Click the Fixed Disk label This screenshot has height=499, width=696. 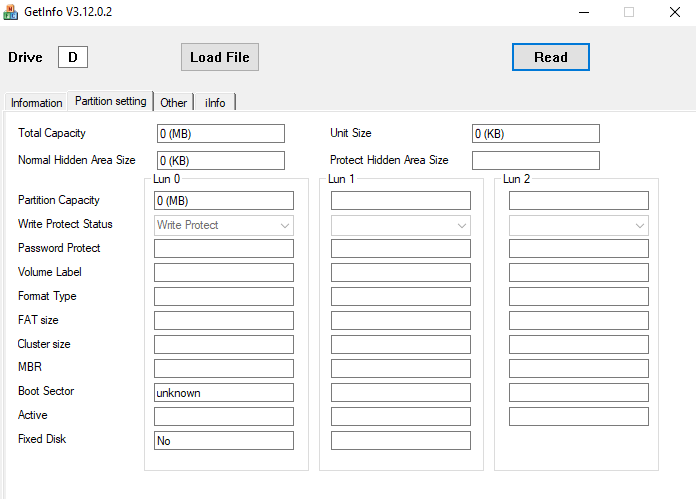42,439
